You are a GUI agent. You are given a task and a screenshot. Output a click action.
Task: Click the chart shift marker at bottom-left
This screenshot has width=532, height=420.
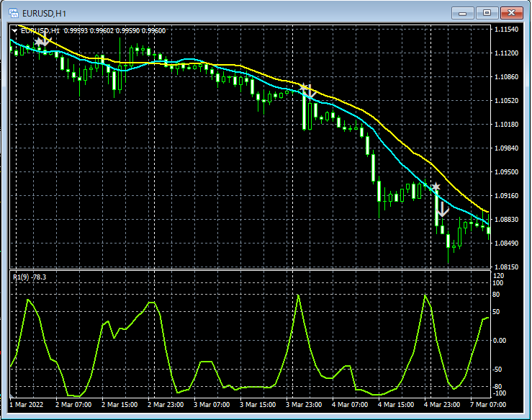coord(12,396)
